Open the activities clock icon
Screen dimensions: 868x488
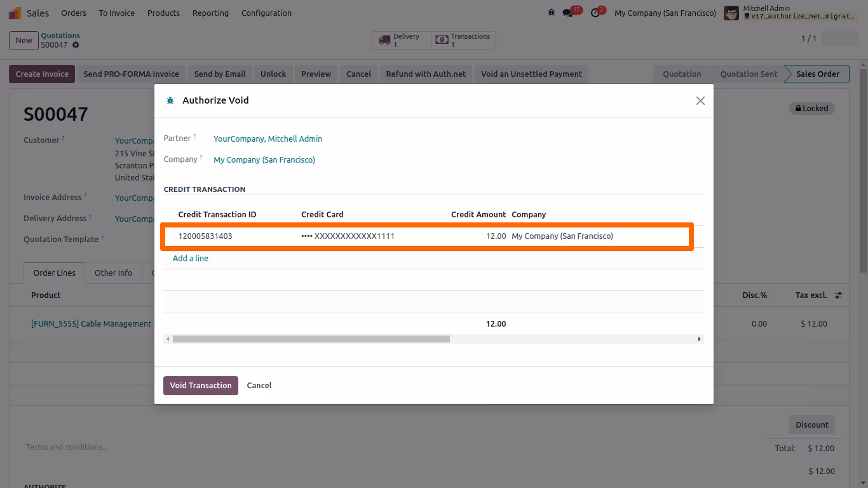point(595,13)
